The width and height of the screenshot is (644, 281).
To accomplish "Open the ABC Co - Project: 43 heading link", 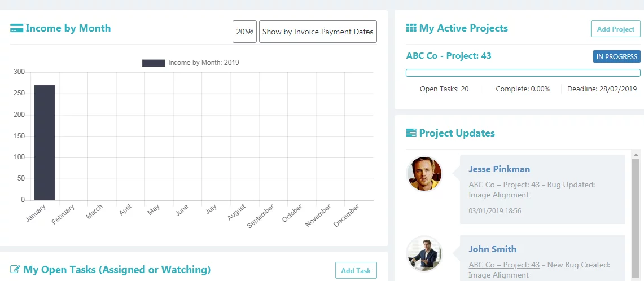I will 449,55.
